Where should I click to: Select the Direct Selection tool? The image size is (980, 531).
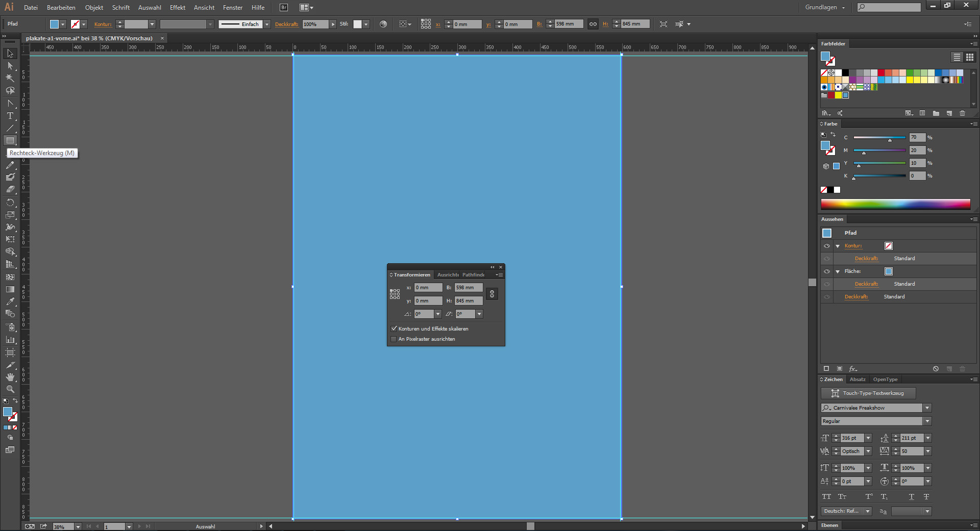point(10,66)
